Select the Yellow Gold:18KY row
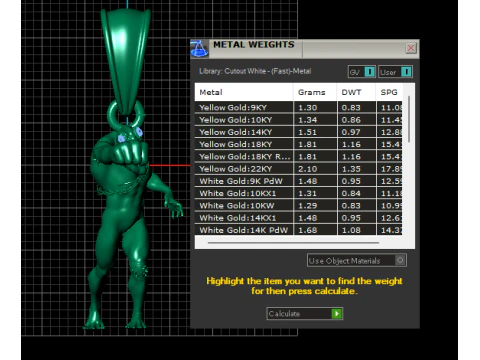Image resolution: width=480 pixels, height=360 pixels. pyautogui.click(x=298, y=145)
